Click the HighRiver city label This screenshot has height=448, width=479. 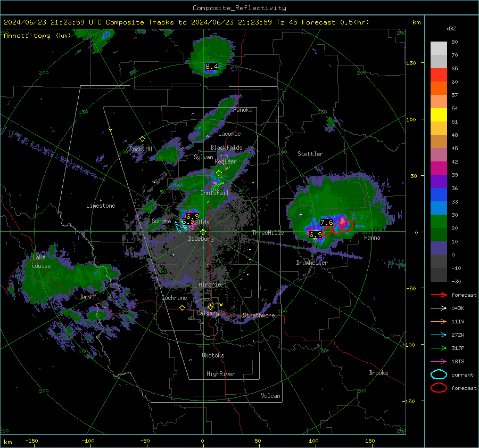(x=221, y=374)
